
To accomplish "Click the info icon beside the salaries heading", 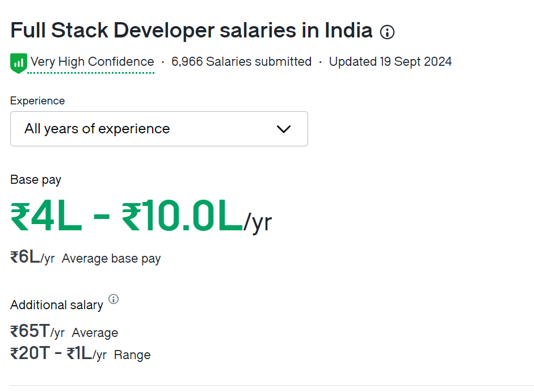I will (x=387, y=32).
